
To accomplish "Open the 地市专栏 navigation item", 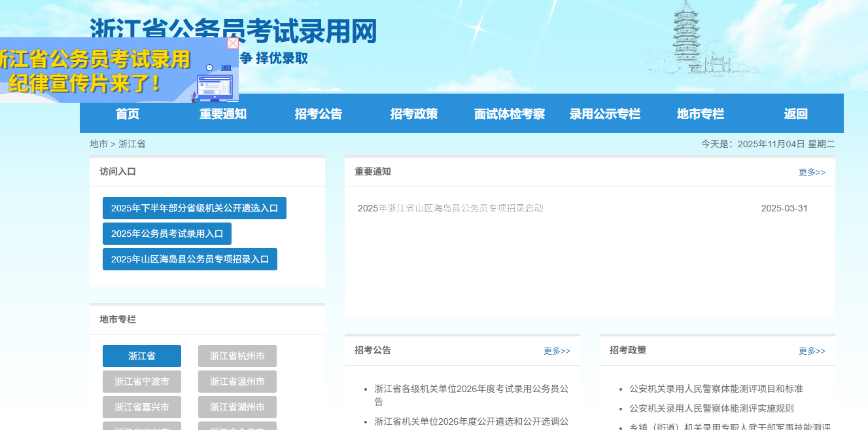I will pyautogui.click(x=701, y=113).
